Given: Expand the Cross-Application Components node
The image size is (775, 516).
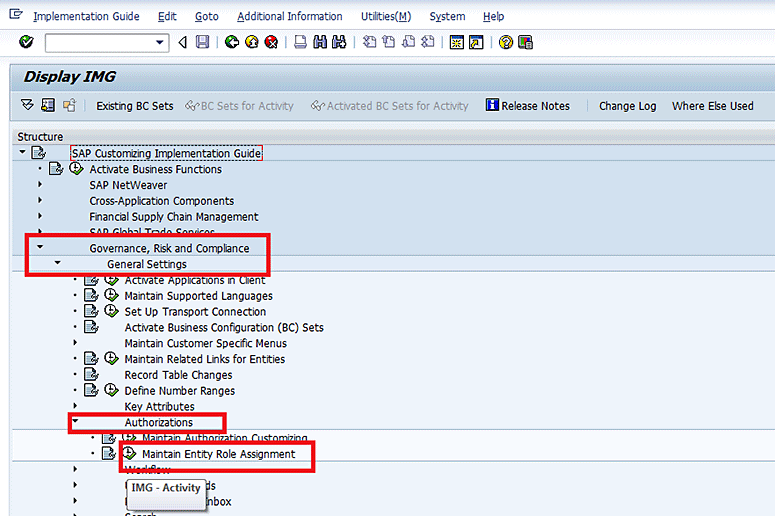Looking at the screenshot, I should point(40,201).
